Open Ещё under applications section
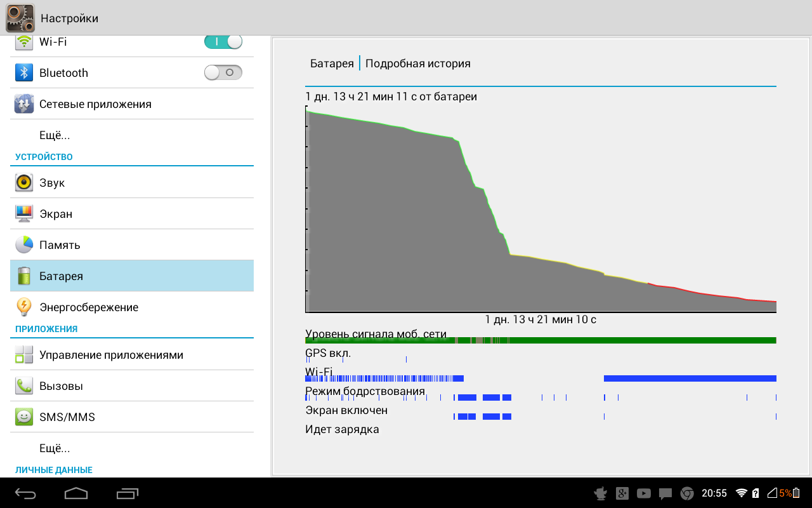812x508 pixels. point(132,448)
